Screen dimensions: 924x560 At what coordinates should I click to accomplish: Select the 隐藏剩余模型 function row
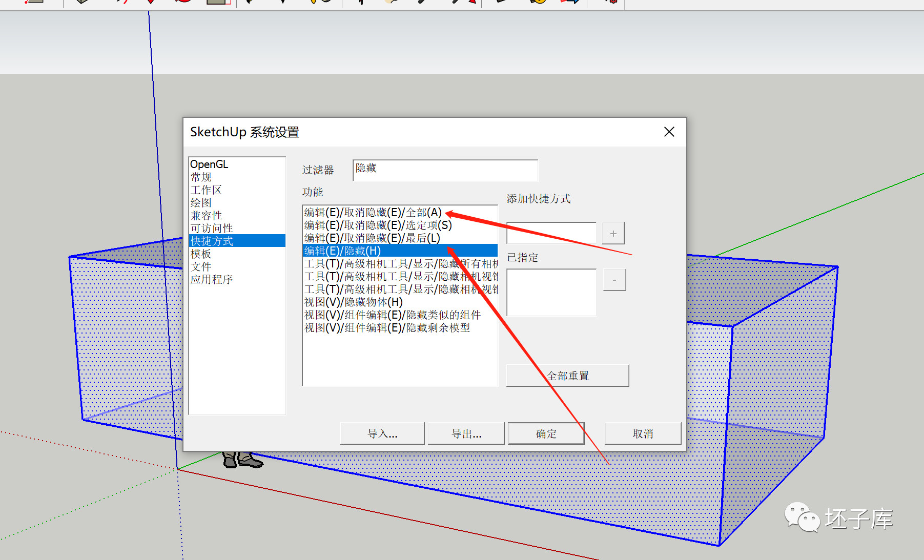400,328
